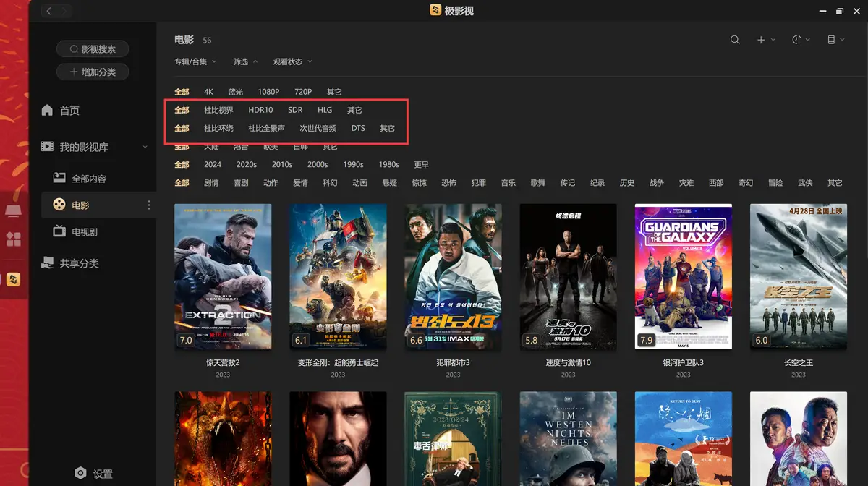Image resolution: width=868 pixels, height=486 pixels.
Task: Open 电视剧 in the sidebar
Action: pyautogui.click(x=85, y=232)
